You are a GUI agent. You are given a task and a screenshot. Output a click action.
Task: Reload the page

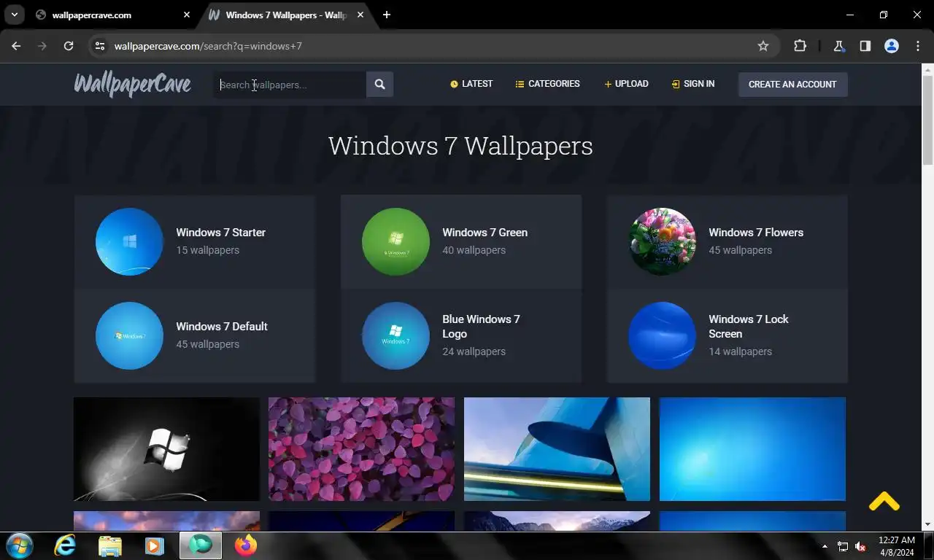coord(69,46)
